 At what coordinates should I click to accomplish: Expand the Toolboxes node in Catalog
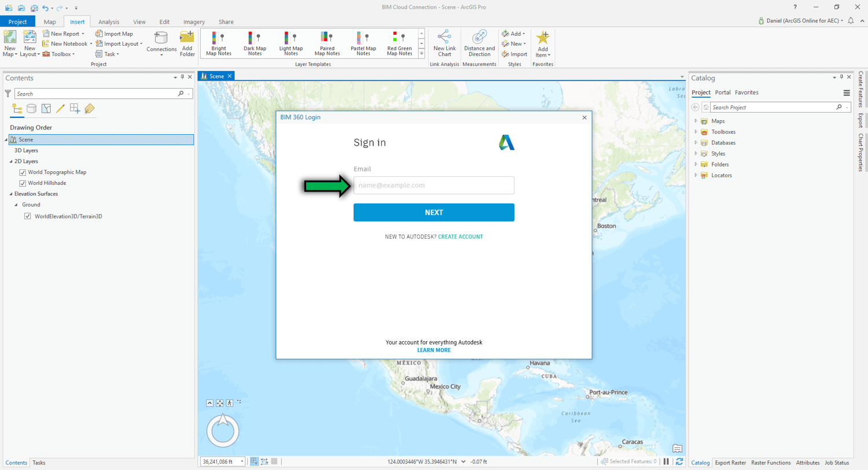tap(696, 132)
